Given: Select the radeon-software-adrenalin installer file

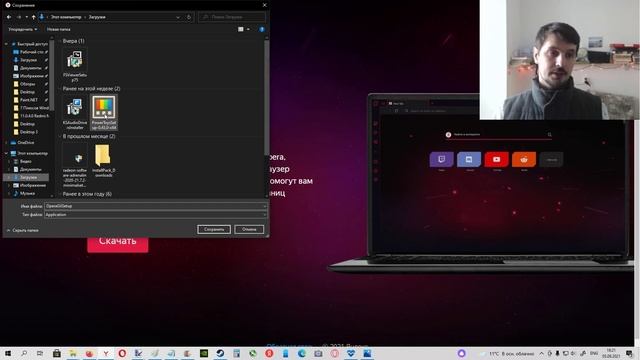Looking at the screenshot, I should 75,165.
